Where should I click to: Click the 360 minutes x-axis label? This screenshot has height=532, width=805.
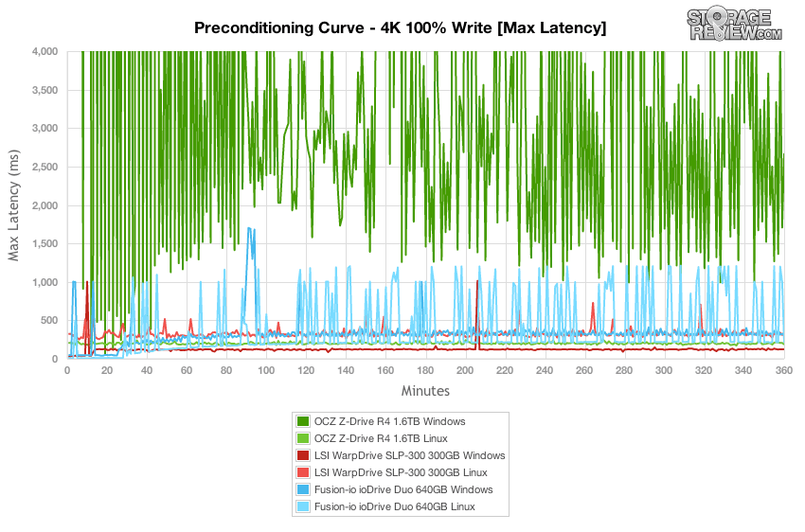click(x=784, y=370)
